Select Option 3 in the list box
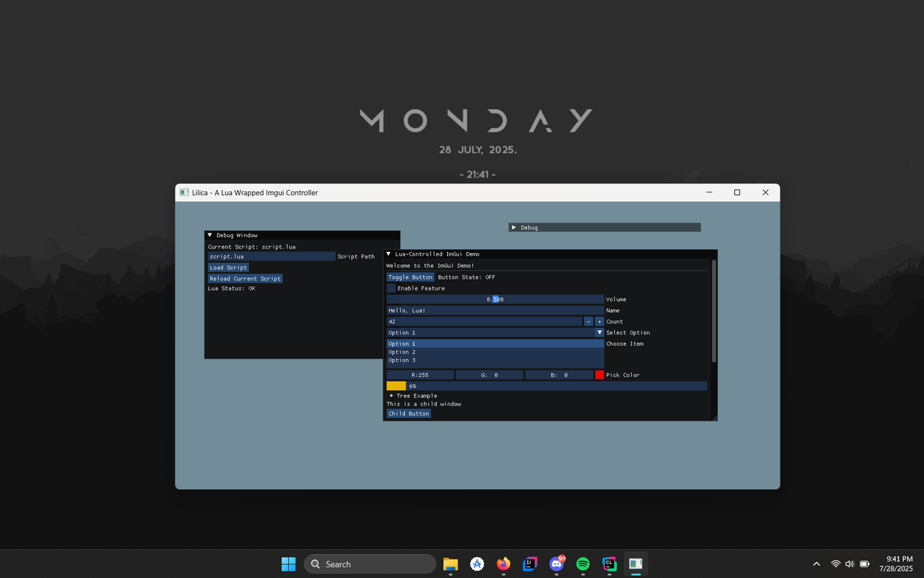 495,361
